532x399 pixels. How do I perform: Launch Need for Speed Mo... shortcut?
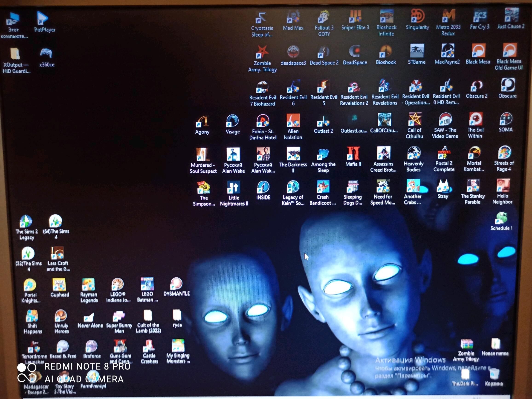[x=383, y=186]
